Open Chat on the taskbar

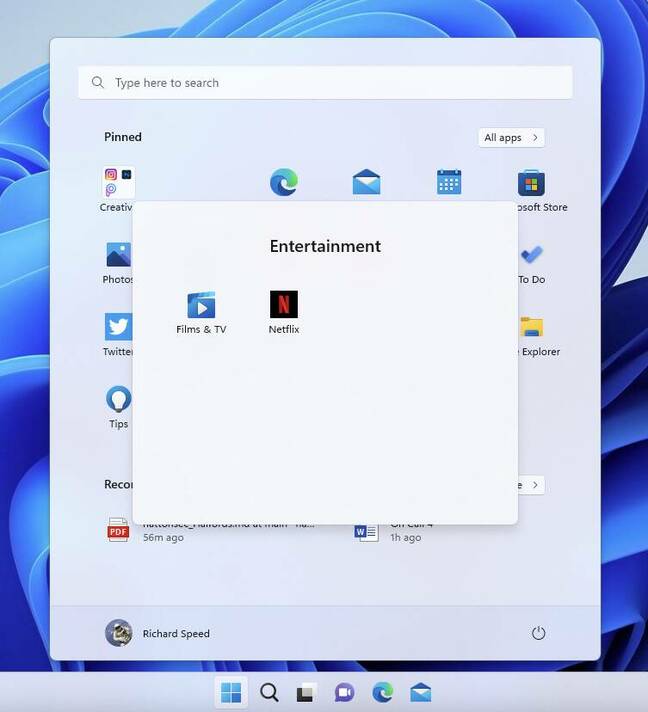pos(345,692)
